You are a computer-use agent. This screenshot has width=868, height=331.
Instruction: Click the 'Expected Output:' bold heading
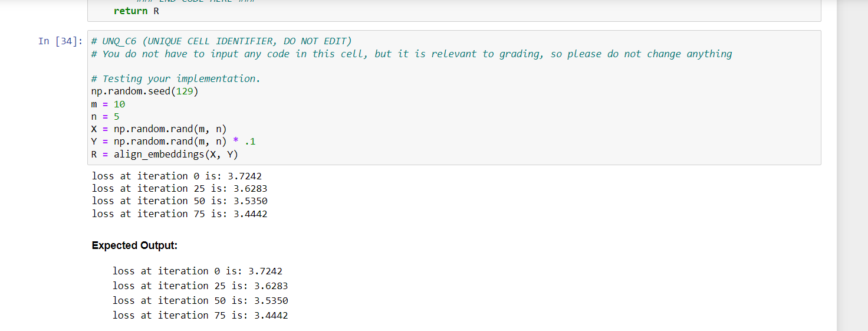pyautogui.click(x=134, y=245)
